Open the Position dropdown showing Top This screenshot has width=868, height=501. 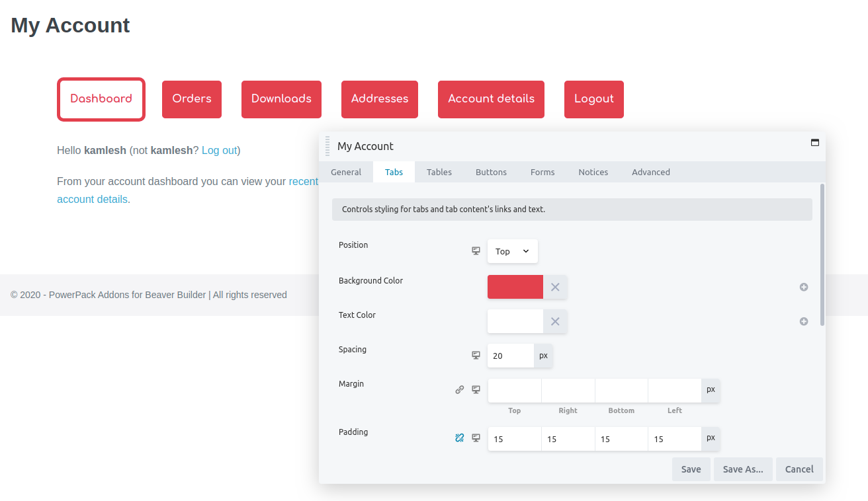(x=512, y=251)
